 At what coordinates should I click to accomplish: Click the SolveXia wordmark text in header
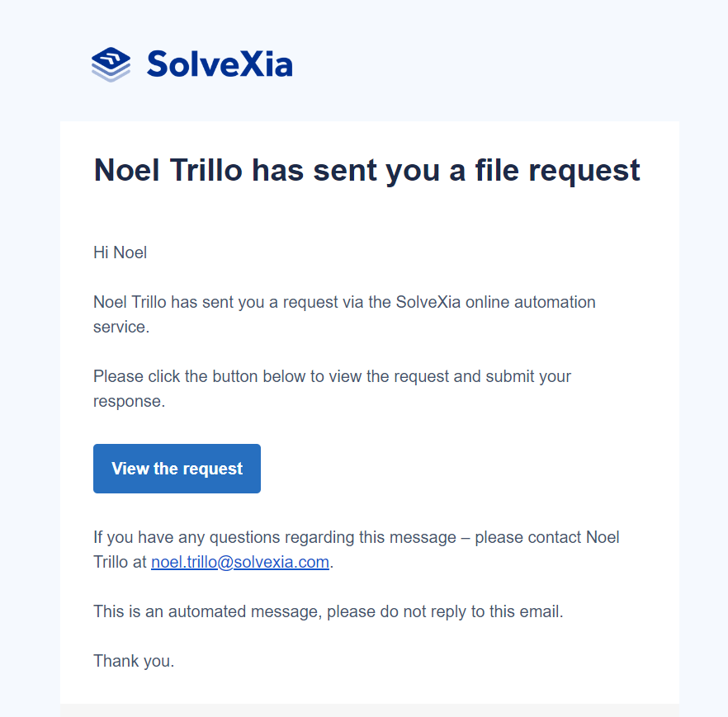(220, 64)
